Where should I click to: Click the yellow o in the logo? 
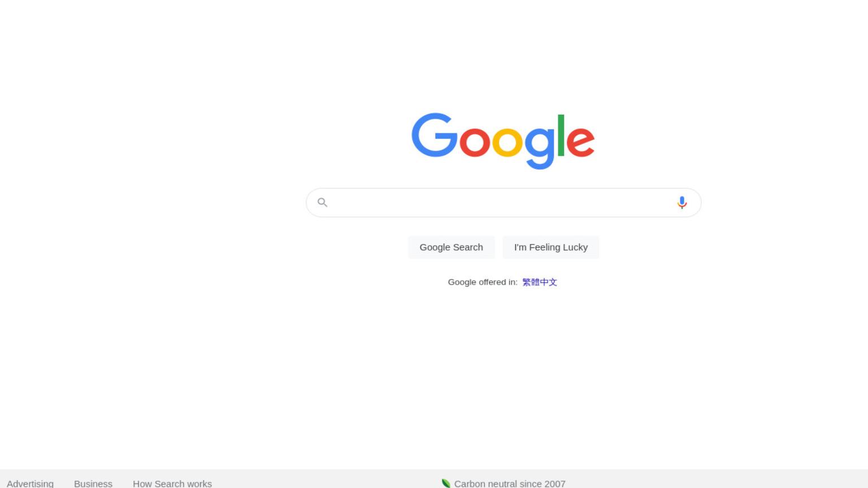pyautogui.click(x=507, y=142)
